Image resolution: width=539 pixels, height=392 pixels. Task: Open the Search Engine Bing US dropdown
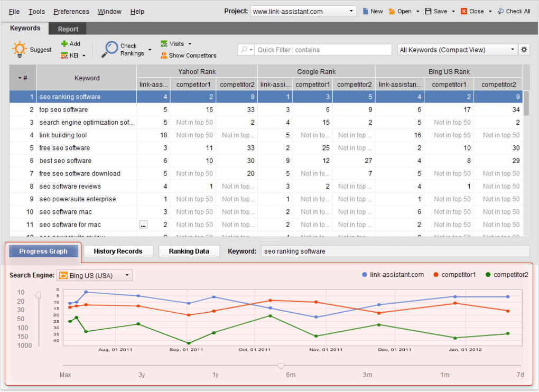click(95, 276)
